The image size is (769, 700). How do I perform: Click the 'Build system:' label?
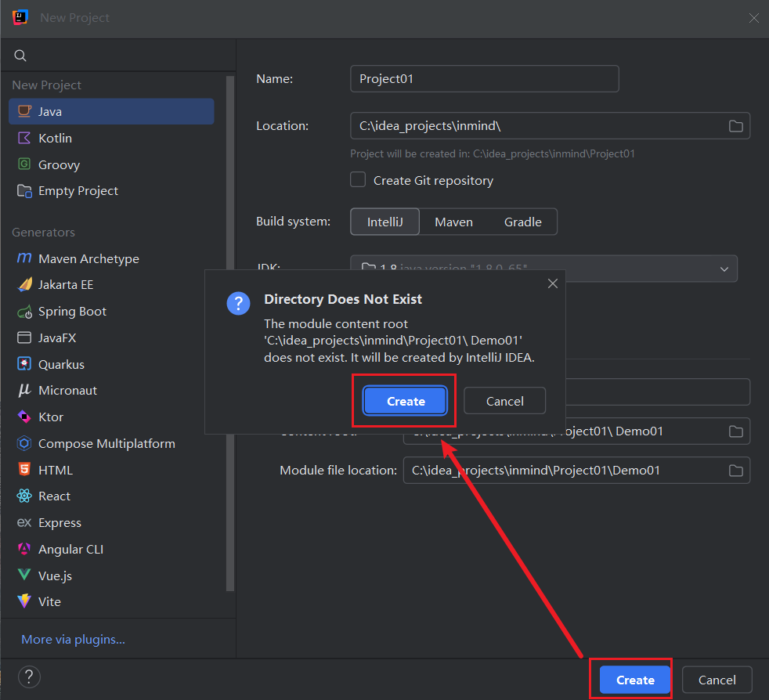tap(294, 222)
